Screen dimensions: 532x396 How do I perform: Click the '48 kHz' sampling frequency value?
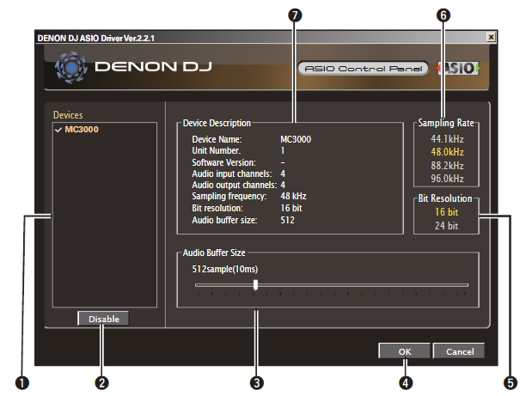293,196
